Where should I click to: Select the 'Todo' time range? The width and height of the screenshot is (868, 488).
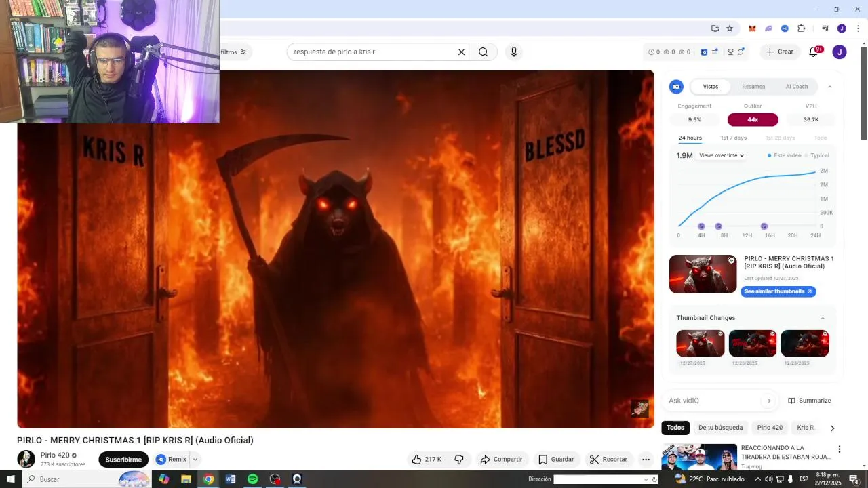click(821, 138)
